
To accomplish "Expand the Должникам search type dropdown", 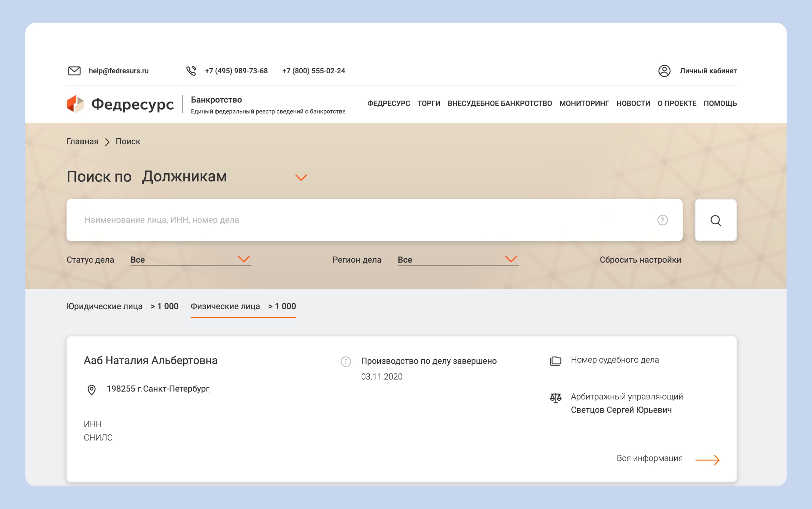I will click(x=301, y=177).
